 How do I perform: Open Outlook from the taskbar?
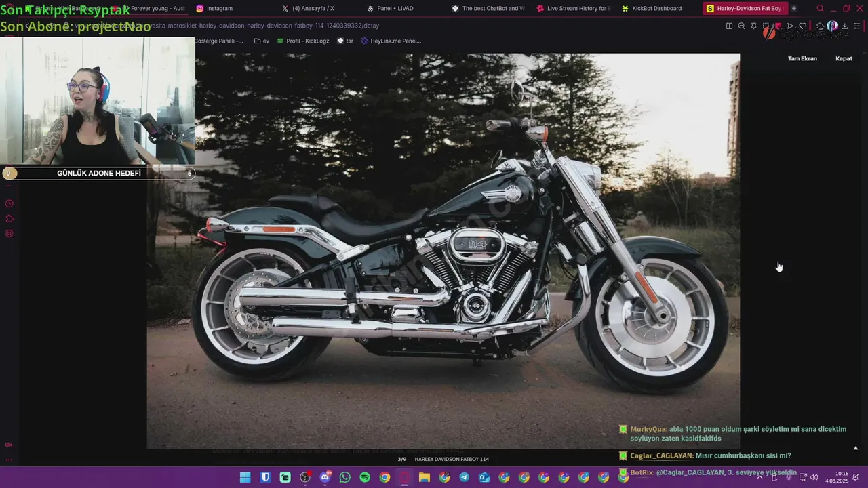tap(484, 477)
